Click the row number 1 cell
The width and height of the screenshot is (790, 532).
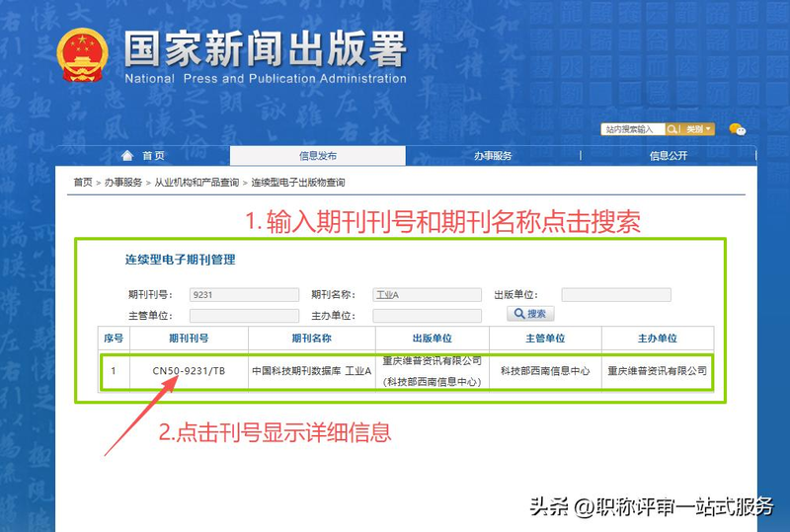pos(114,371)
